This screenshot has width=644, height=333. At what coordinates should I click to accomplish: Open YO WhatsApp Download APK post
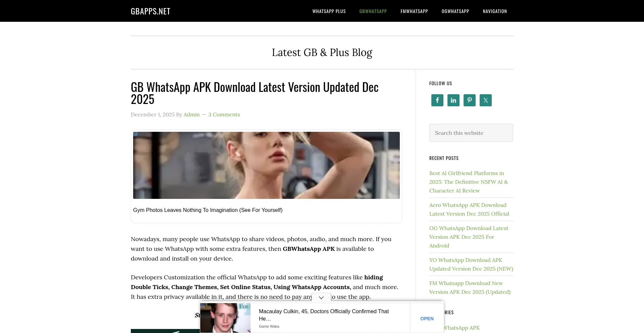(x=471, y=264)
